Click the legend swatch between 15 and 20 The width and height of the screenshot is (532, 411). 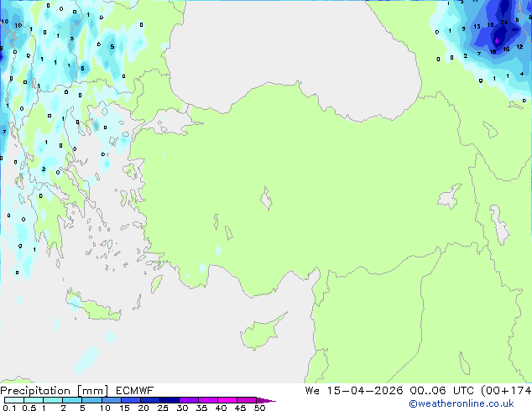130,400
